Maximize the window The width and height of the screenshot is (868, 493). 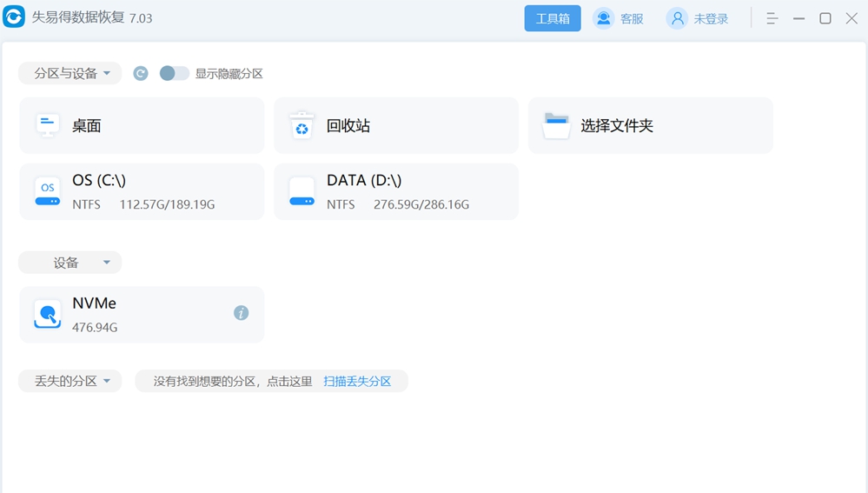(825, 18)
